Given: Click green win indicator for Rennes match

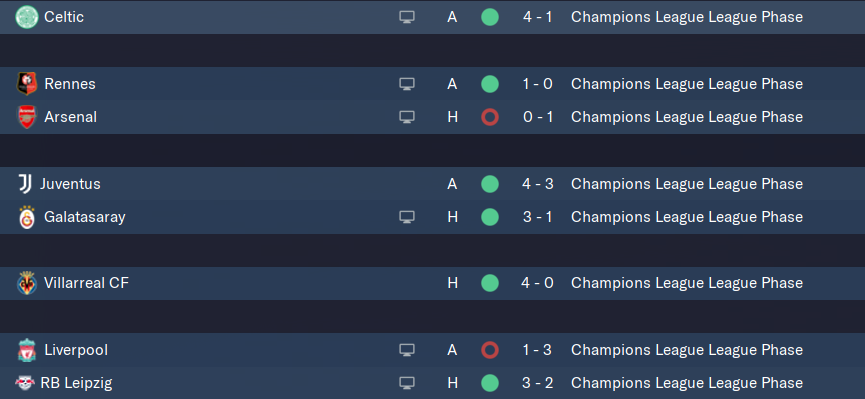Looking at the screenshot, I should 490,84.
